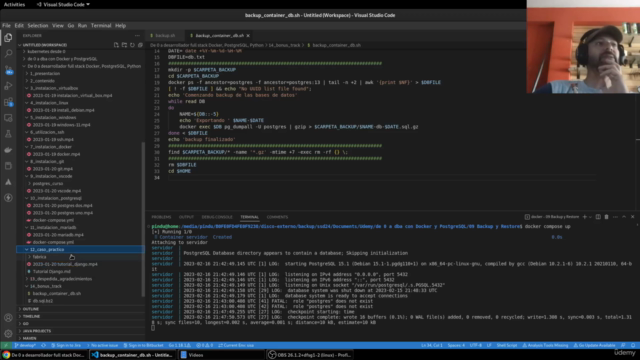Switch to the OUTPUT panel tab

tap(186, 217)
